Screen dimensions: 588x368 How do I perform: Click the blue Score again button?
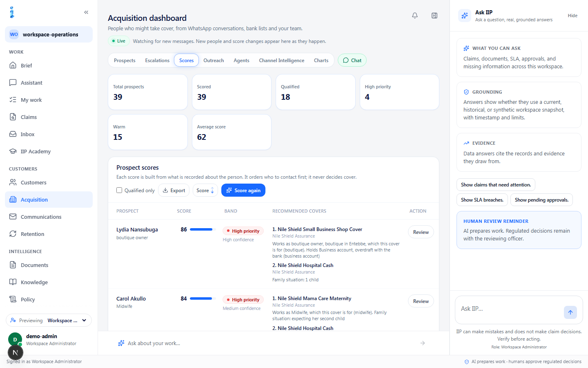[243, 190]
